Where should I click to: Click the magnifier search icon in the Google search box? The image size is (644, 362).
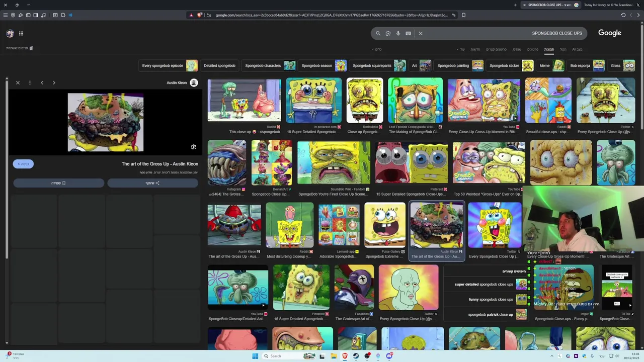(378, 33)
